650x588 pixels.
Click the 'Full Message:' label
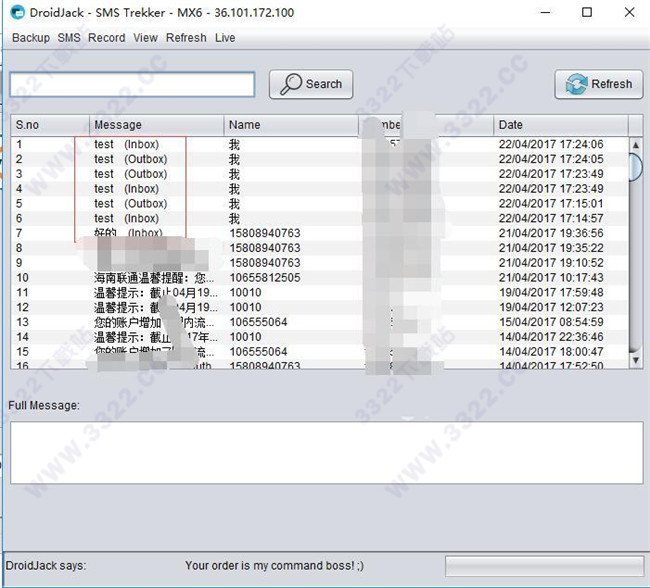pyautogui.click(x=44, y=405)
